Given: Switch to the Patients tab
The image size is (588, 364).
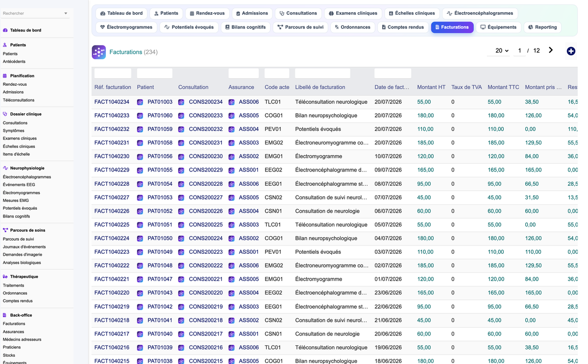Looking at the screenshot, I should point(166,13).
